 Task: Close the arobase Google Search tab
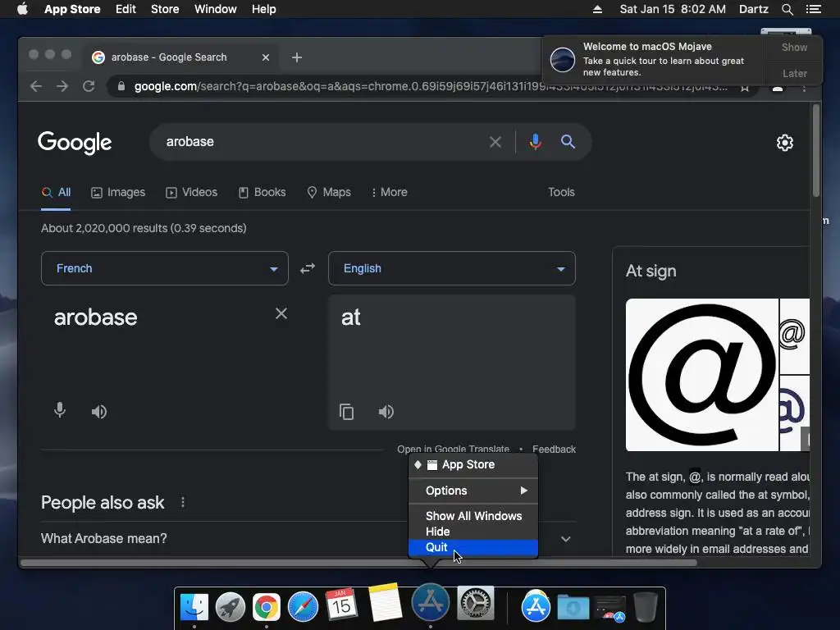click(x=265, y=57)
